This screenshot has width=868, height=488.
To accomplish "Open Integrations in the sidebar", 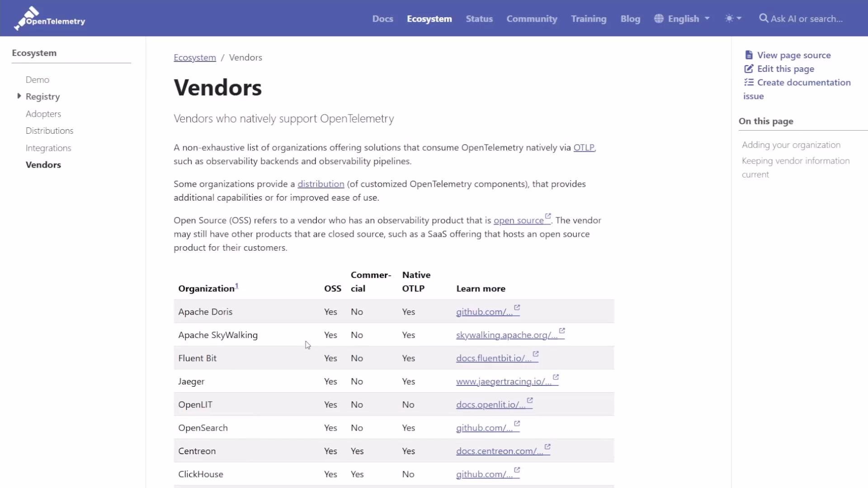I will tap(48, 148).
